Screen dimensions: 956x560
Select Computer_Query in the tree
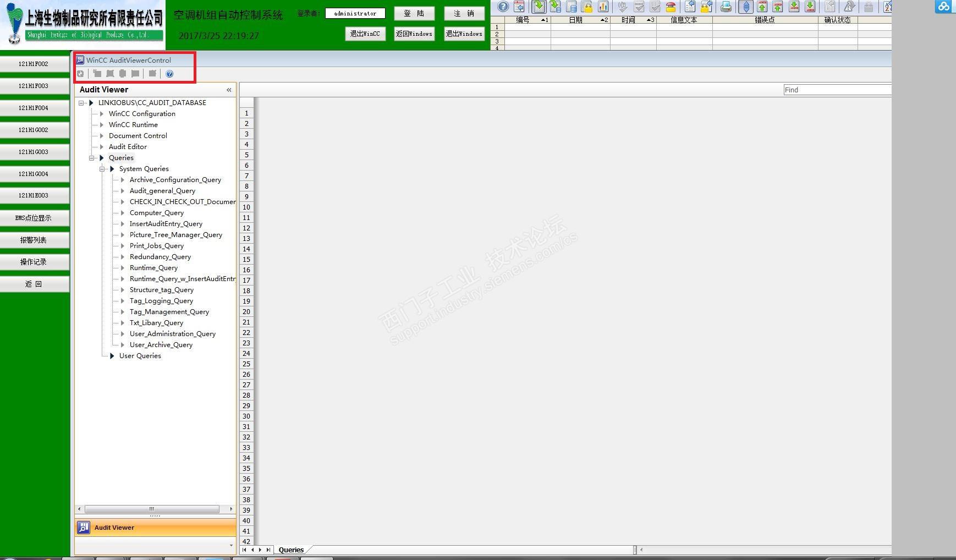click(x=157, y=213)
